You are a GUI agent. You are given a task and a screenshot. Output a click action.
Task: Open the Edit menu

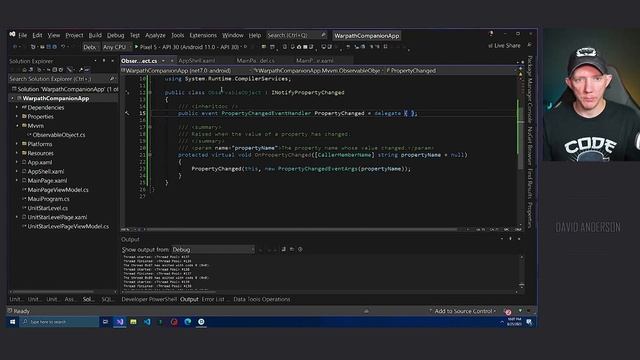37,36
